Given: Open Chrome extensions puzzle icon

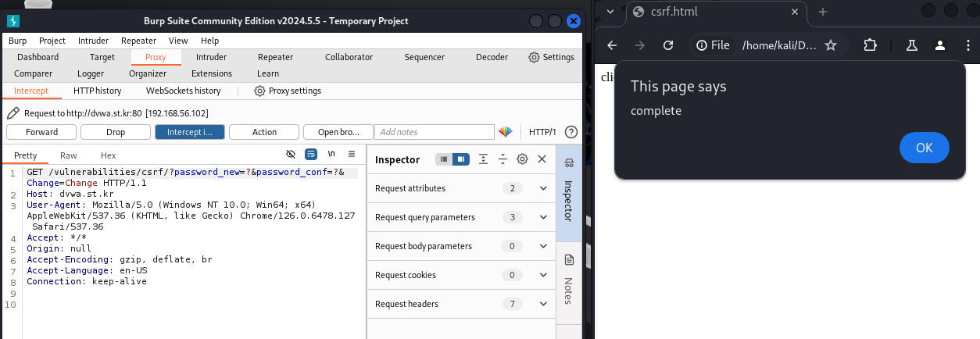Looking at the screenshot, I should click(870, 45).
